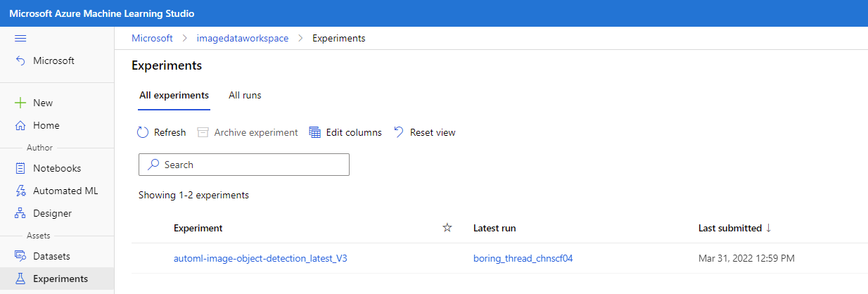Click the Datasets icon in sidebar

pos(20,256)
